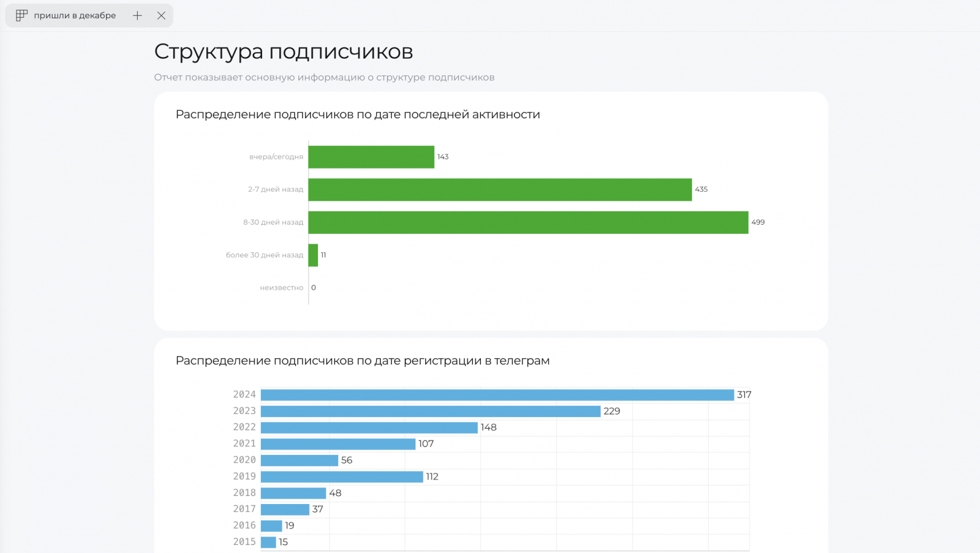Click the blue bar for 2016
Viewport: 980px width, 553px height.
point(271,526)
